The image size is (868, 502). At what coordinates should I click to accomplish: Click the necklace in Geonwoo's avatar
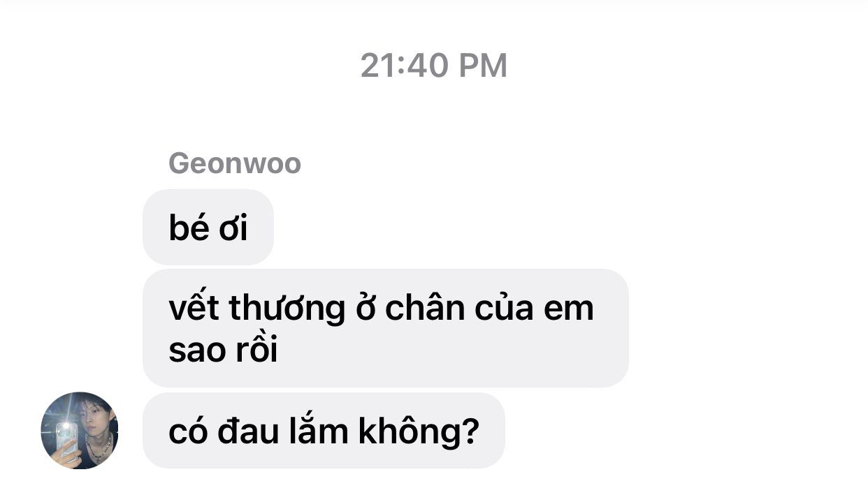click(x=99, y=447)
